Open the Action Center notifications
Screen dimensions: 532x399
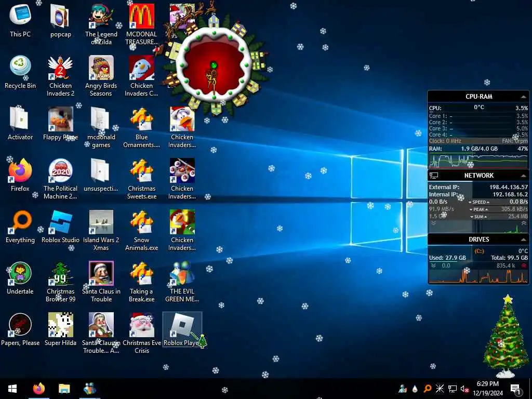516,389
